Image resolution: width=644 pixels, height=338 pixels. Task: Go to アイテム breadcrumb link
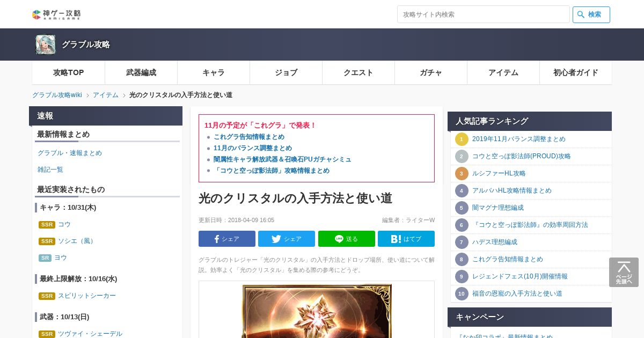point(106,95)
